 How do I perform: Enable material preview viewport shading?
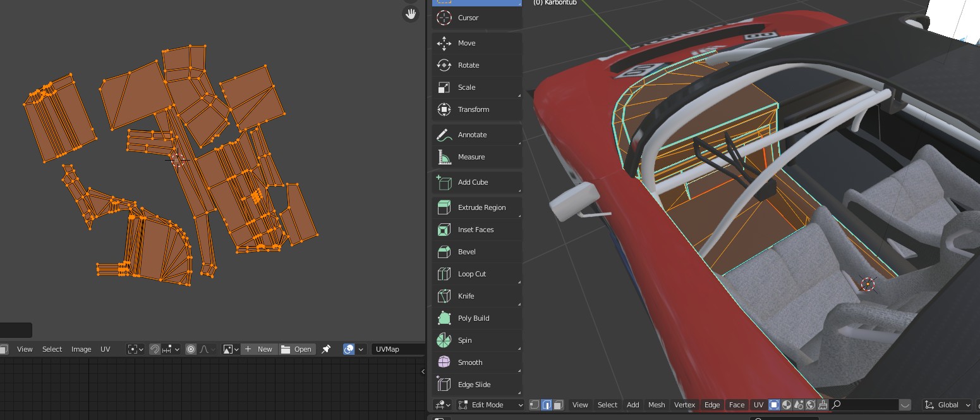click(x=799, y=405)
